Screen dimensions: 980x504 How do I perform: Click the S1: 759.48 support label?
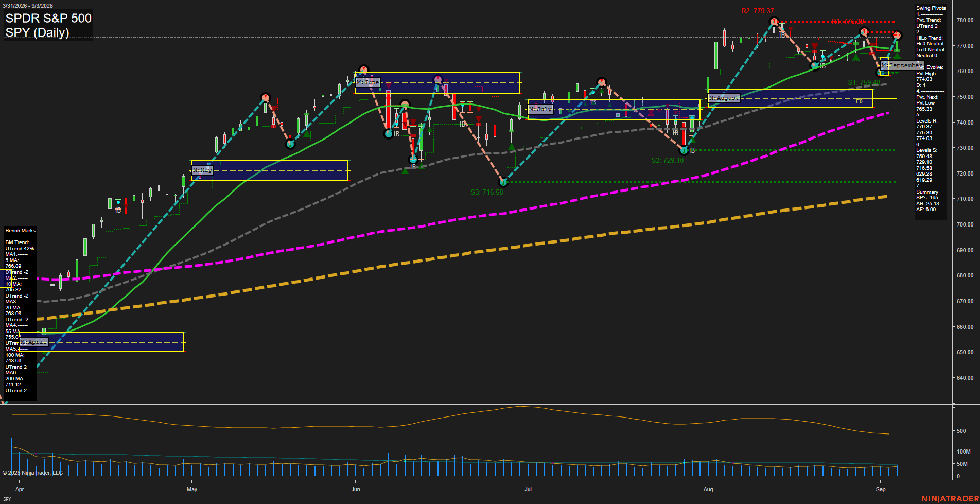(x=864, y=82)
